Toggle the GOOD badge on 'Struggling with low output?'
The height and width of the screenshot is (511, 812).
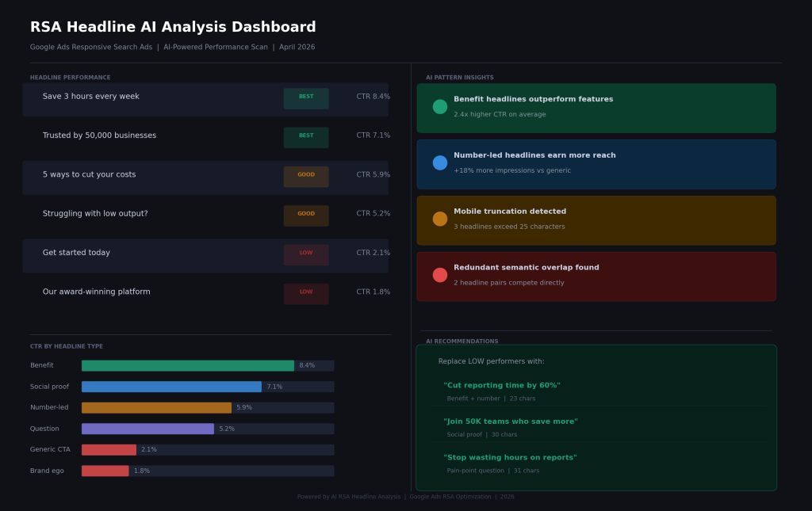(x=305, y=215)
